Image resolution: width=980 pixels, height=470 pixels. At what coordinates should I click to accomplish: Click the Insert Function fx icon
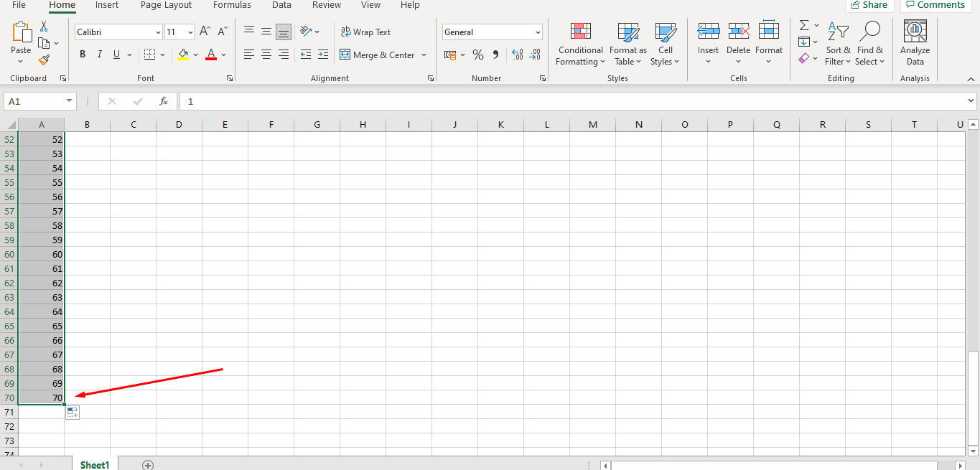164,101
